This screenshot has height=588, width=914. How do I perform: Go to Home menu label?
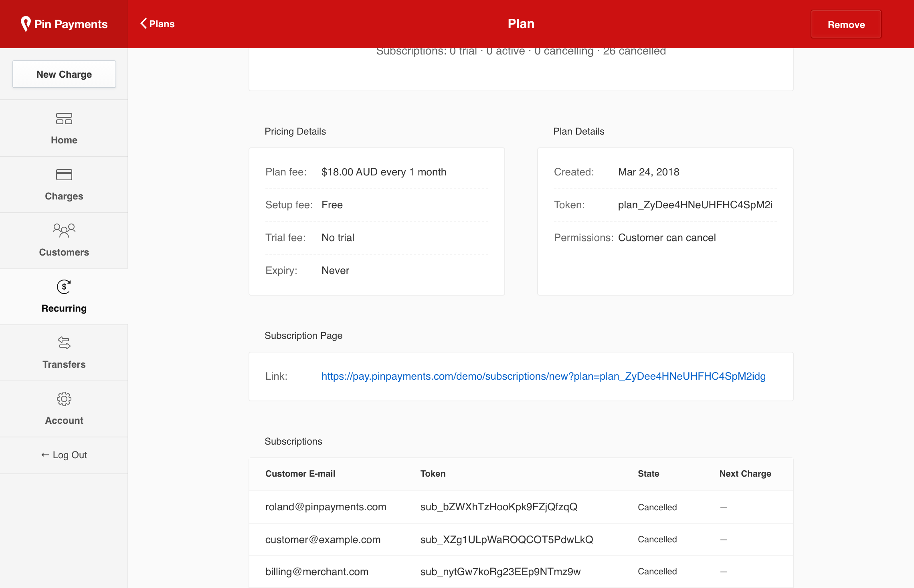(x=64, y=140)
